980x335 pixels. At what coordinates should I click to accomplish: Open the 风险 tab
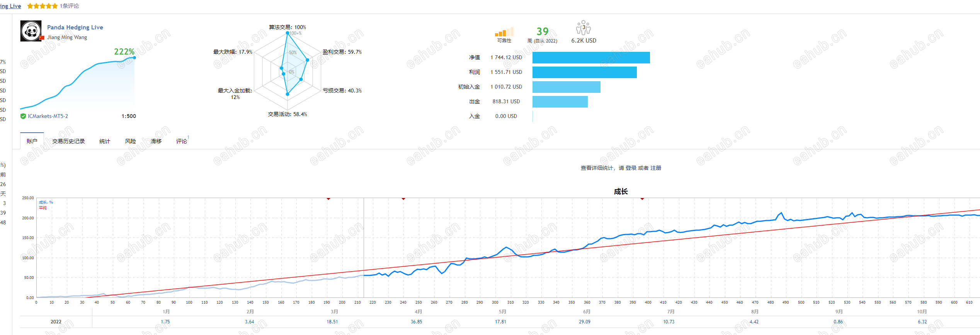[131, 141]
